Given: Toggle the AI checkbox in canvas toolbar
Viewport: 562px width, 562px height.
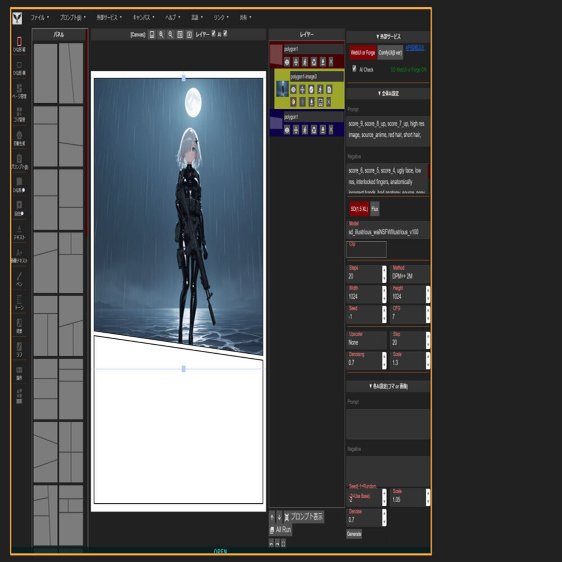Looking at the screenshot, I should (225, 33).
